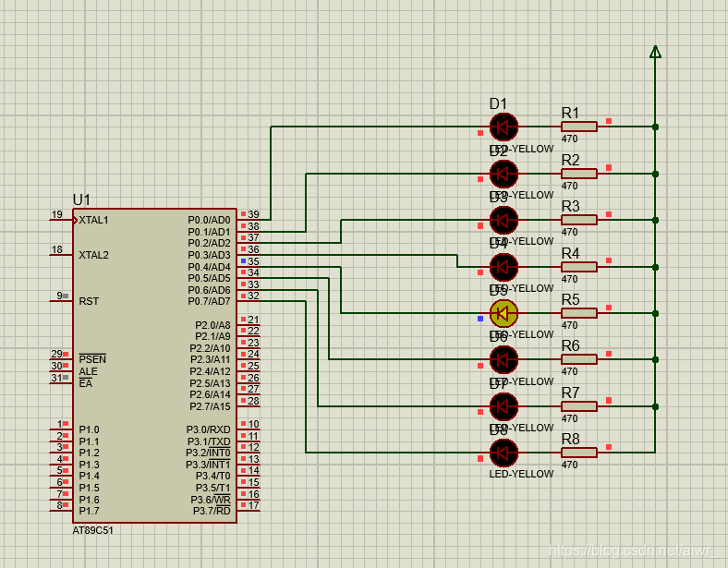This screenshot has width=728, height=568.
Task: Click the XTAL1 clock input arrow marker
Action: pos(75,220)
